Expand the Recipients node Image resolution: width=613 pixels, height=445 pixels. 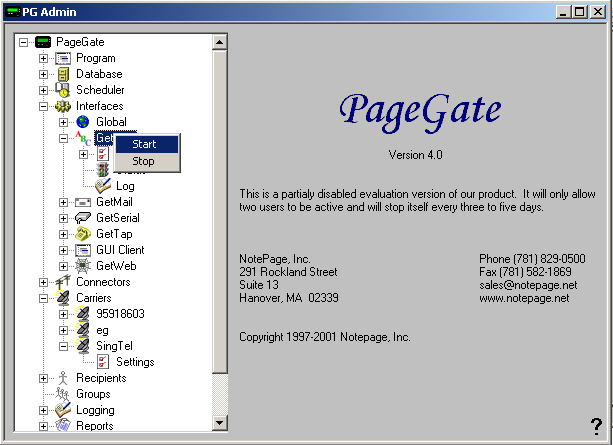click(x=43, y=379)
